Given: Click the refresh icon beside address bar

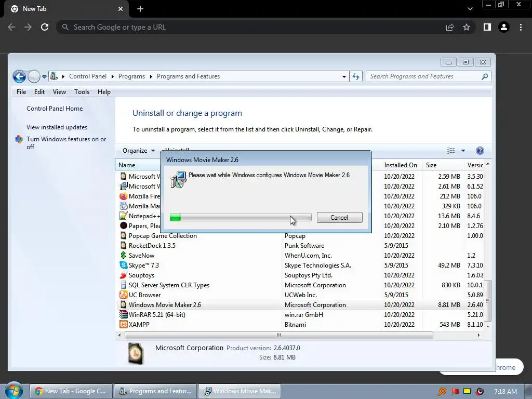Looking at the screenshot, I should click(355, 76).
